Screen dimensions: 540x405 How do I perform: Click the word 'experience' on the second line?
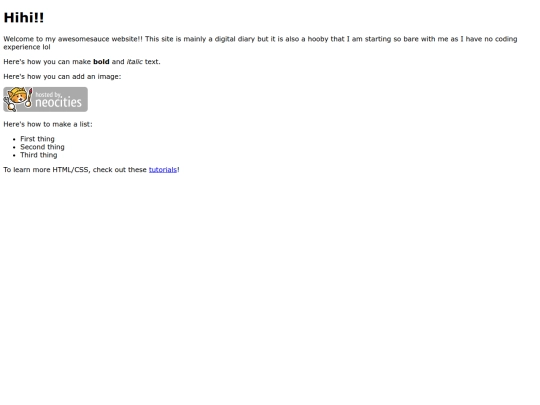(22, 47)
